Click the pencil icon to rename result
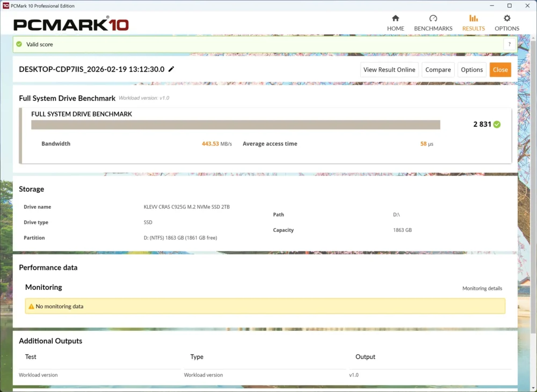The image size is (537, 392). coord(171,69)
